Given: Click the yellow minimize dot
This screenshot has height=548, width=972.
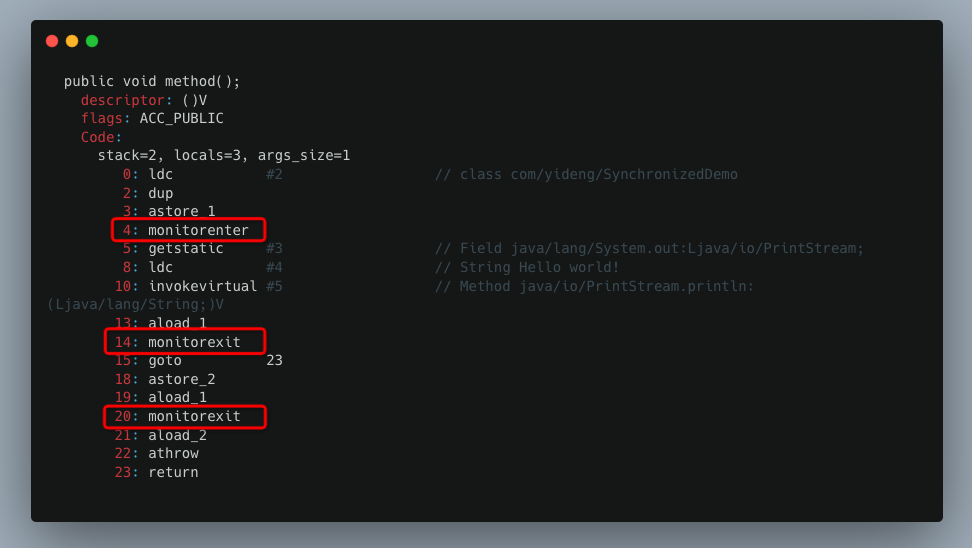Looking at the screenshot, I should pos(72,41).
